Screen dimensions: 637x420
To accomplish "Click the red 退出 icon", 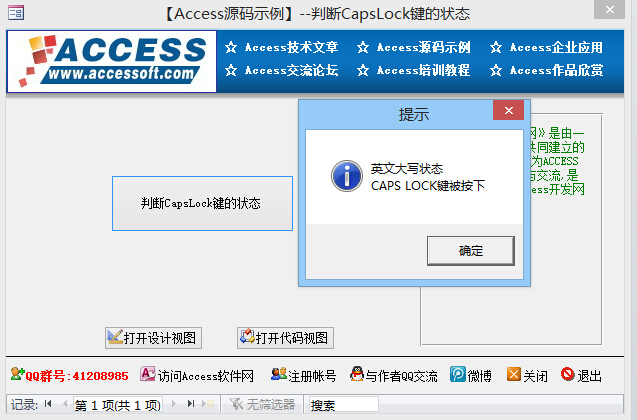I will pyautogui.click(x=568, y=374).
